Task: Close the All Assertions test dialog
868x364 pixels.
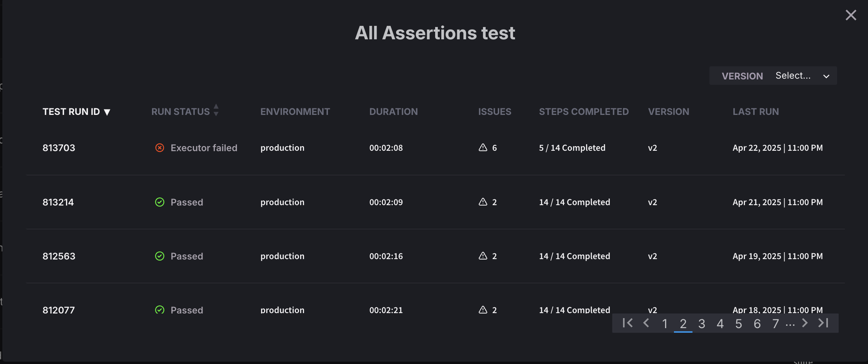Action: 851,15
